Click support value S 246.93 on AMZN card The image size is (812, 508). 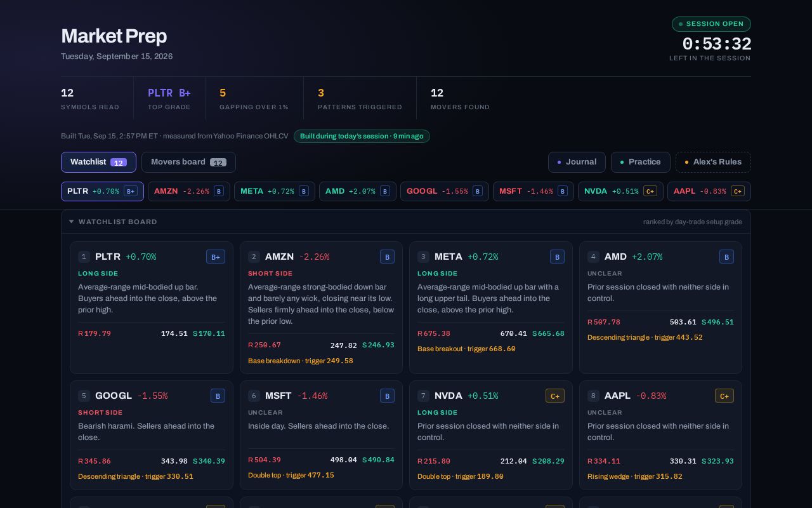coord(378,345)
